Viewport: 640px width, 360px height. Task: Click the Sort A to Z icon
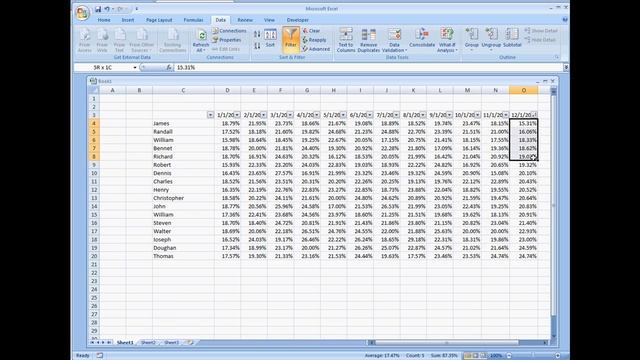pos(257,34)
